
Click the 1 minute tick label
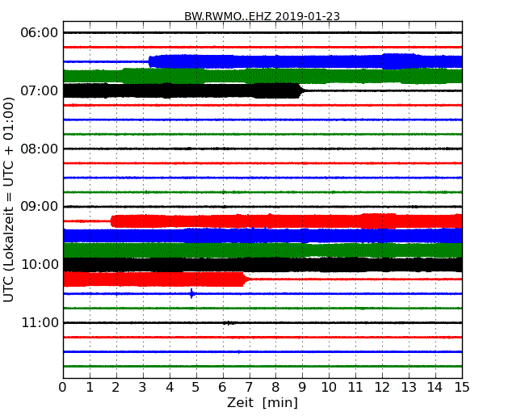click(x=90, y=388)
